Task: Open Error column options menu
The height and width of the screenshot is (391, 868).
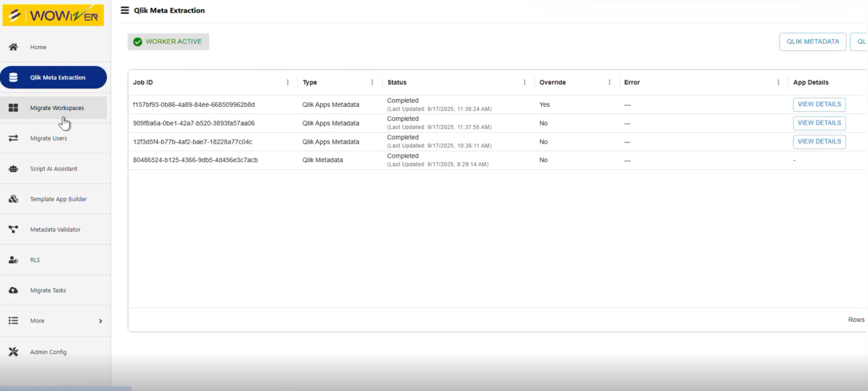Action: tap(778, 82)
